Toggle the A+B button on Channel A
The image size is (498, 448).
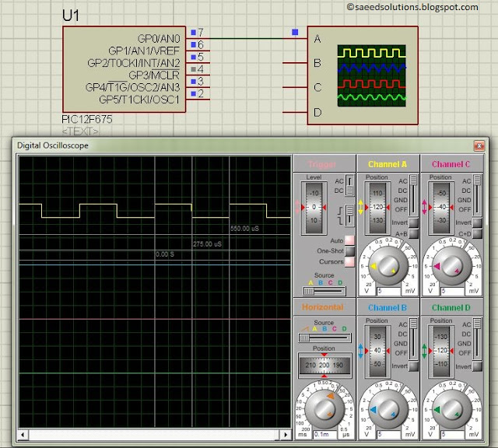[x=413, y=233]
